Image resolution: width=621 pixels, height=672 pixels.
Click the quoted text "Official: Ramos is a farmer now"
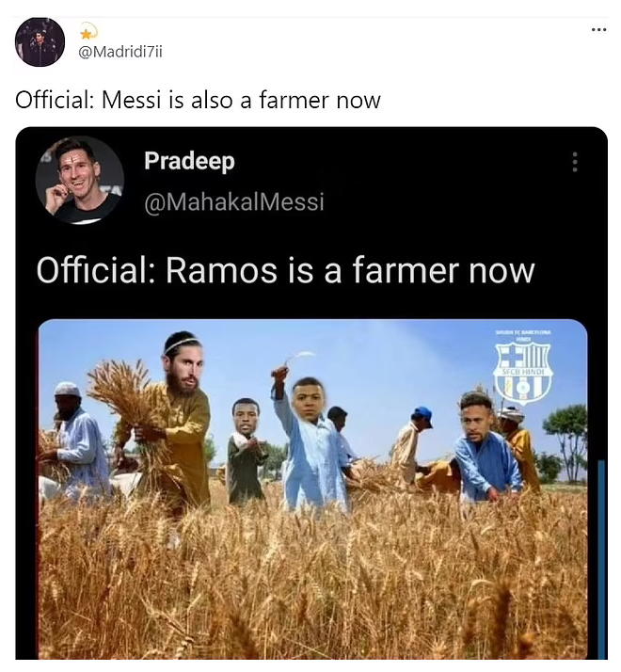tap(285, 270)
